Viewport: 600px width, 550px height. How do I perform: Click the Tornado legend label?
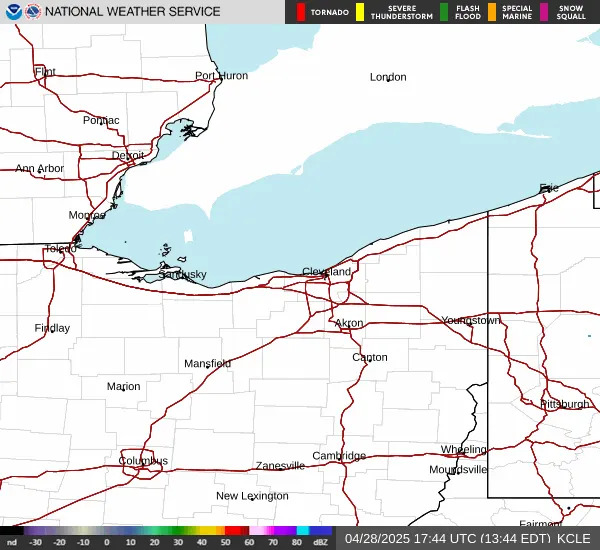tap(329, 12)
